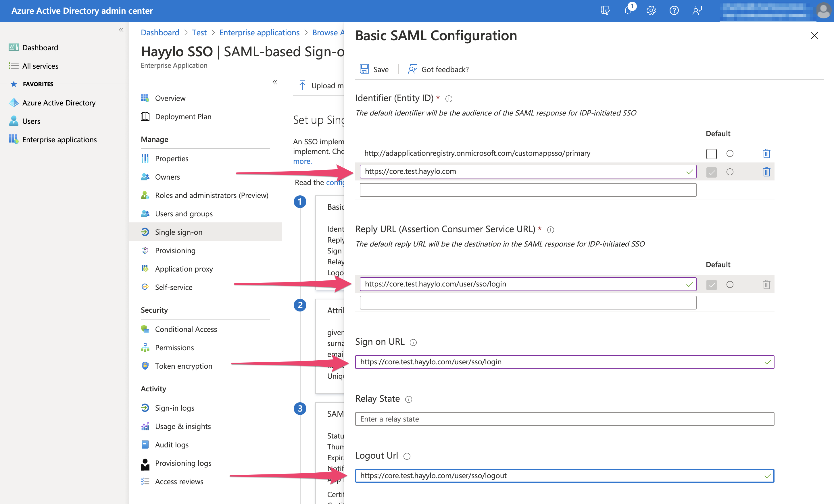This screenshot has height=504, width=834.
Task: Open the portal settings gear icon
Action: [x=651, y=11]
